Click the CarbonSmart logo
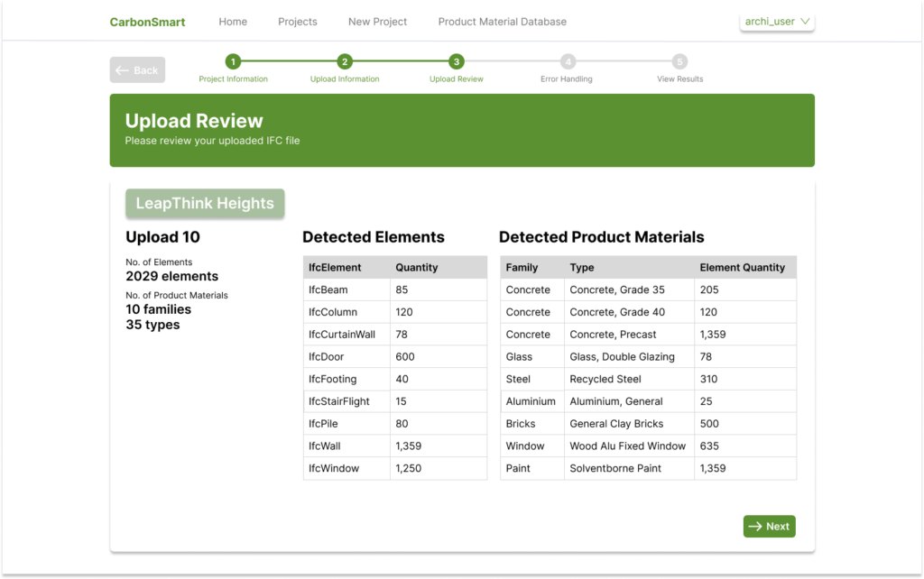This screenshot has width=924, height=579. click(x=147, y=21)
